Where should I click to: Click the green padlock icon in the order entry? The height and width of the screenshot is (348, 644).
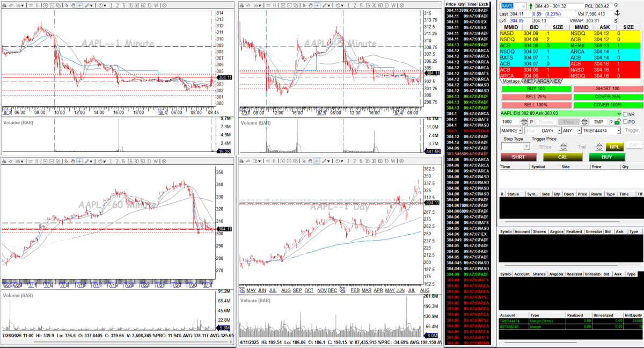[617, 121]
